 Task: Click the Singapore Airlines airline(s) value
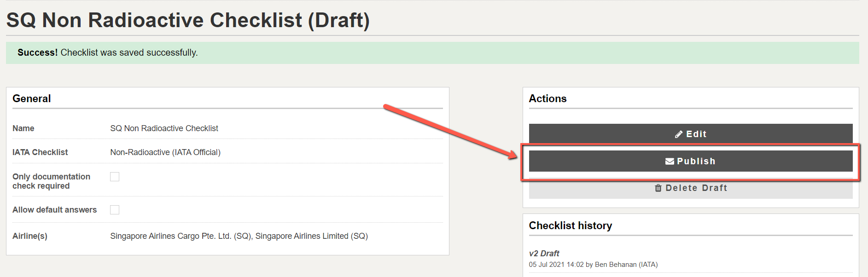click(239, 236)
